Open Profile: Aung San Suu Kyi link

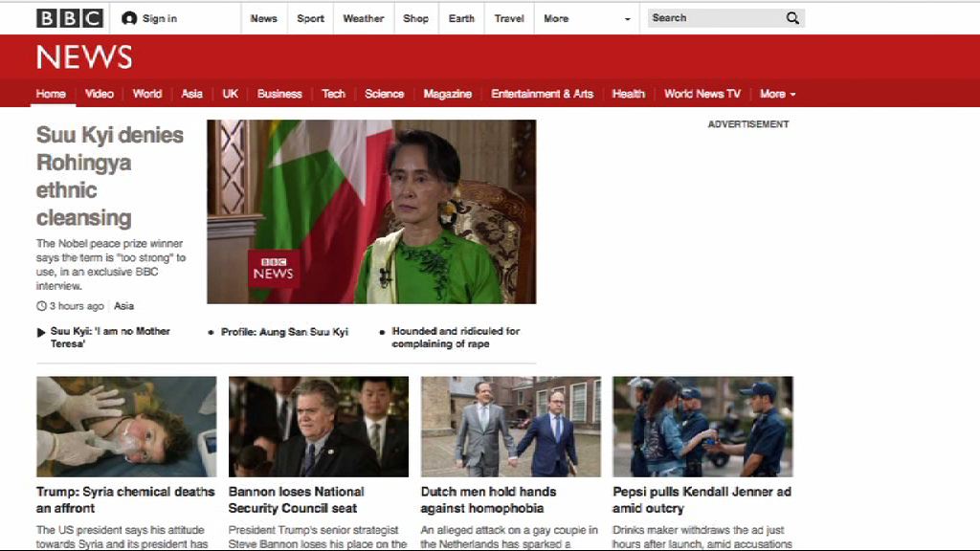[x=284, y=332]
